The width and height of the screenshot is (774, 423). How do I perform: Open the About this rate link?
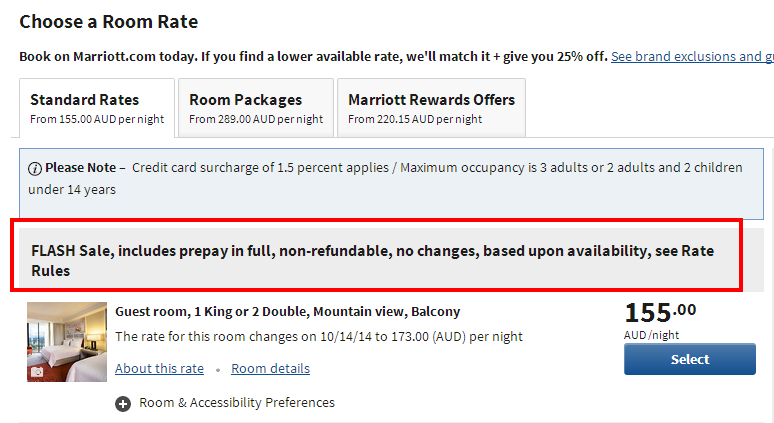(159, 369)
